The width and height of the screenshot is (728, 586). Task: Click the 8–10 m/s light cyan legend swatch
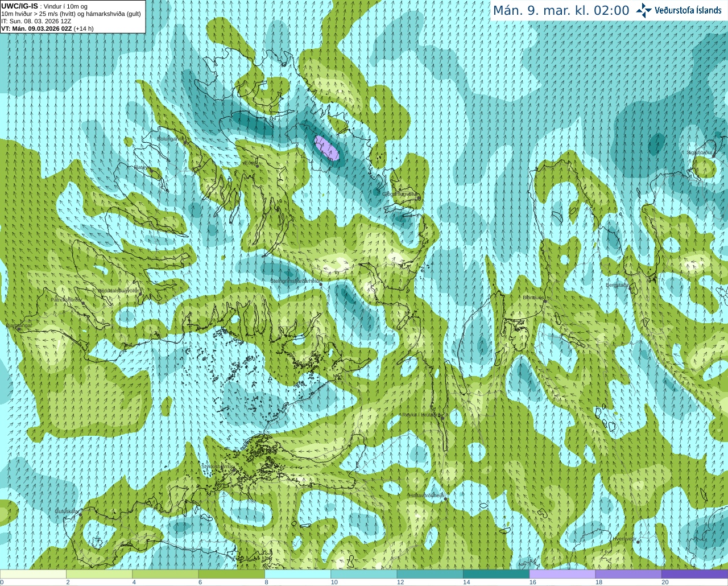(x=297, y=573)
